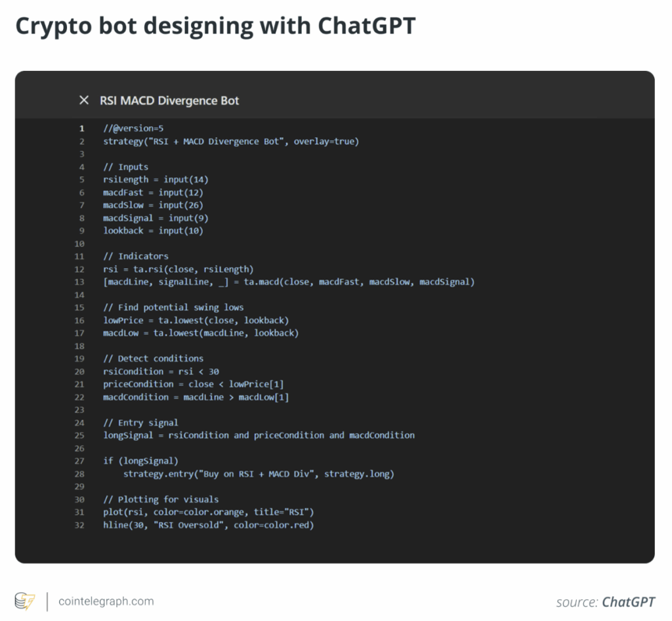This screenshot has width=672, height=621.
Task: Click the lookback = input(10) line
Action: pyautogui.click(x=153, y=230)
